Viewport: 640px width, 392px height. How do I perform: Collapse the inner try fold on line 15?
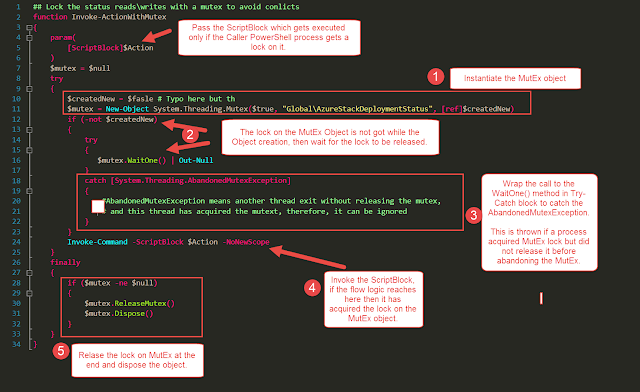(29, 150)
